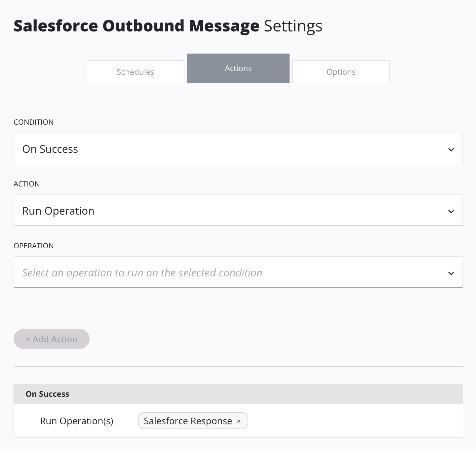Select the Actions tab
Screen dimensions: 476x451
[x=238, y=68]
